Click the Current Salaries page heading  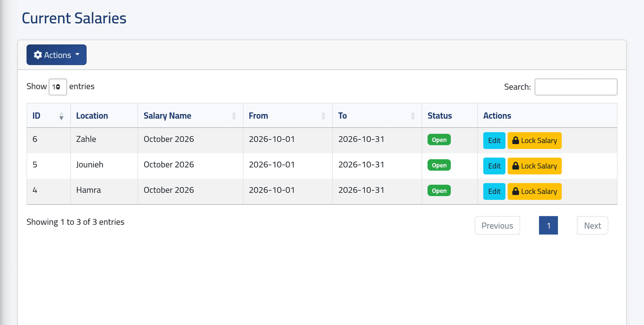pyautogui.click(x=74, y=18)
